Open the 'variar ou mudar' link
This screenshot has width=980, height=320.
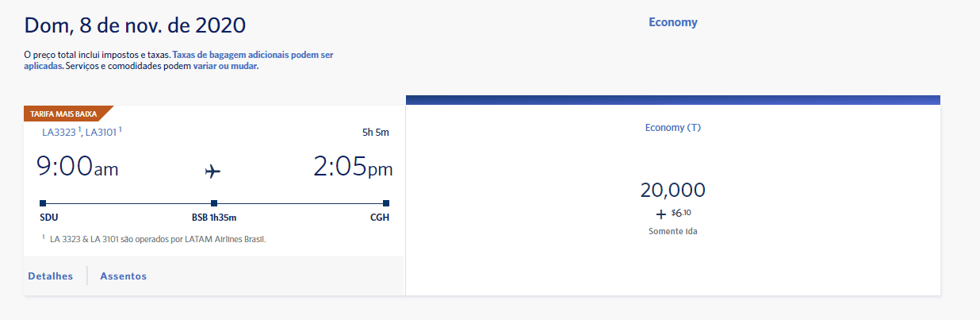coord(226,67)
